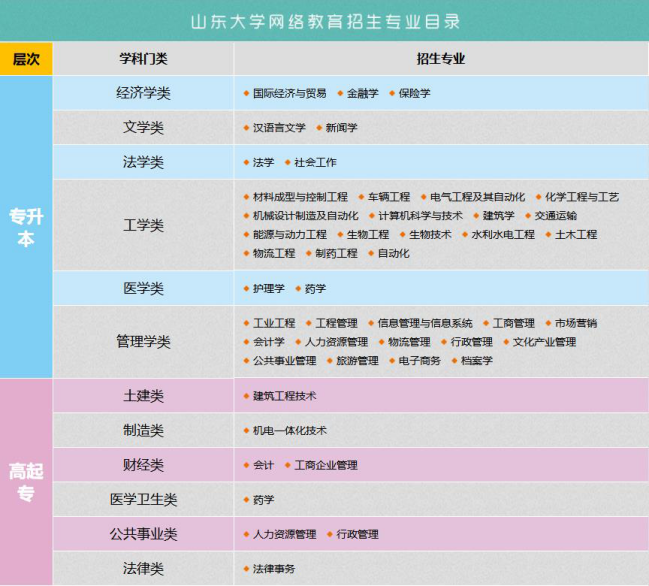Click the orange bullet before 汉语言文学

tap(246, 128)
